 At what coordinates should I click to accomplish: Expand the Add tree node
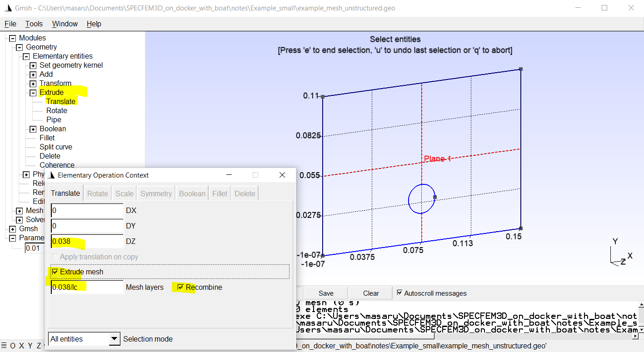click(33, 74)
